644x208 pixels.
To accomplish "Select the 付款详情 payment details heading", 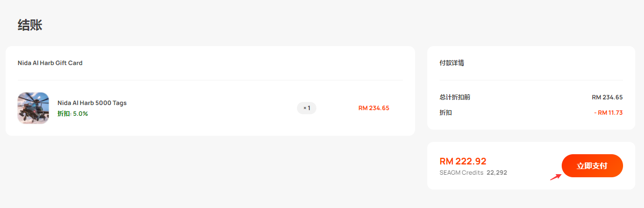I will [452, 63].
